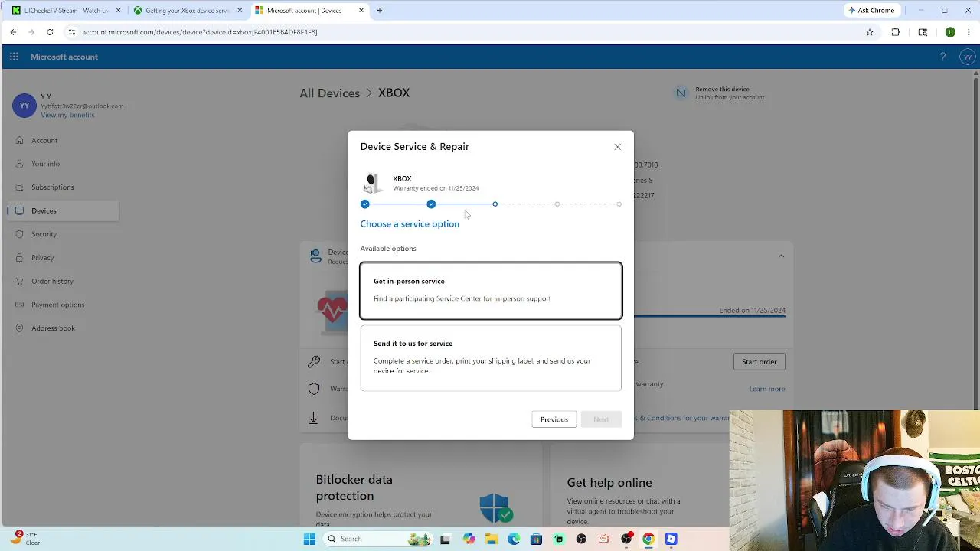Open Chrome three-dot menu

pyautogui.click(x=969, y=32)
